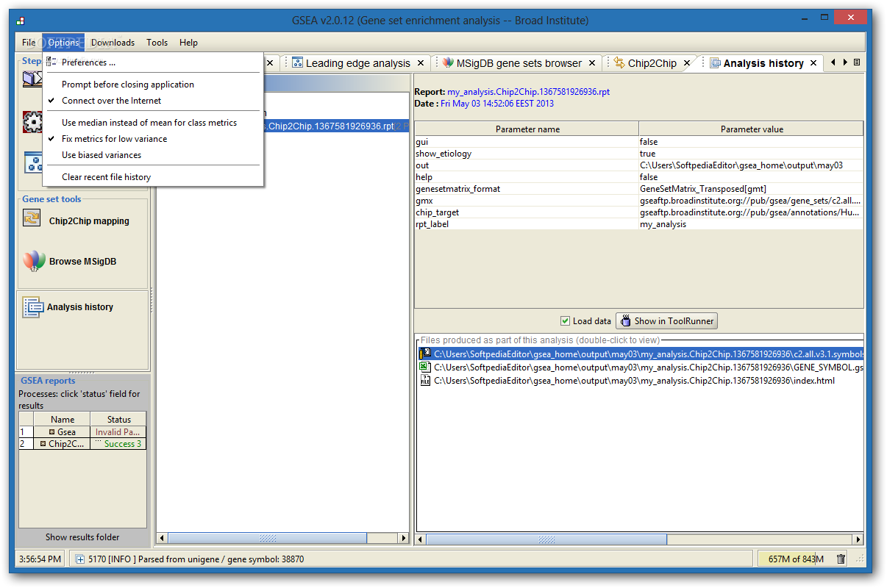The height and width of the screenshot is (588, 887).
Task: Click the garbage collection trash icon
Action: pos(841,559)
